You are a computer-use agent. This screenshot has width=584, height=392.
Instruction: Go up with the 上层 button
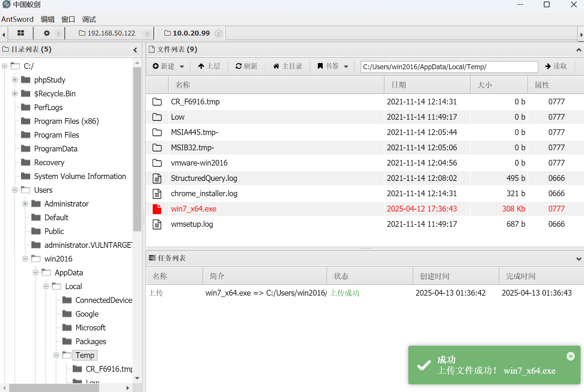click(209, 66)
